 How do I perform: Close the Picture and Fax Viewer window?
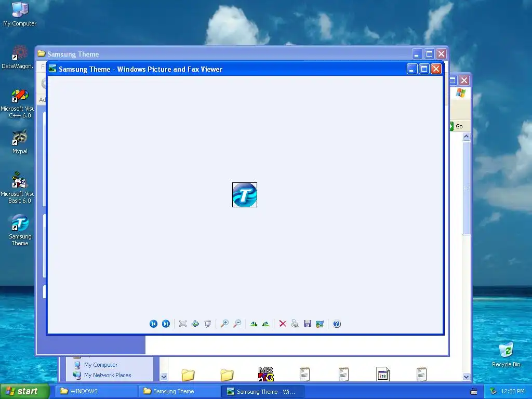coord(436,69)
